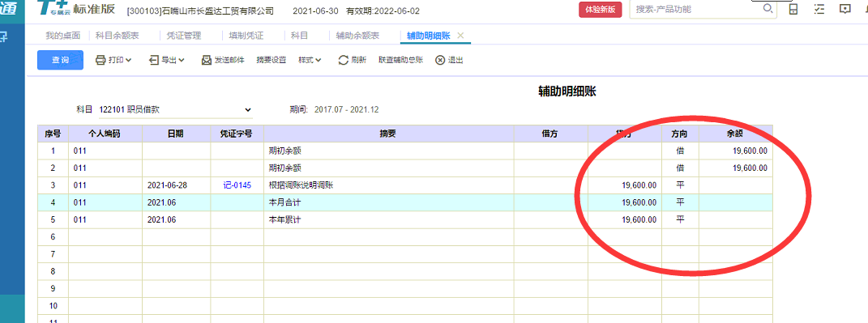This screenshot has height=323, width=868.
Task: Click the calculator icon beside the search box
Action: click(x=793, y=9)
